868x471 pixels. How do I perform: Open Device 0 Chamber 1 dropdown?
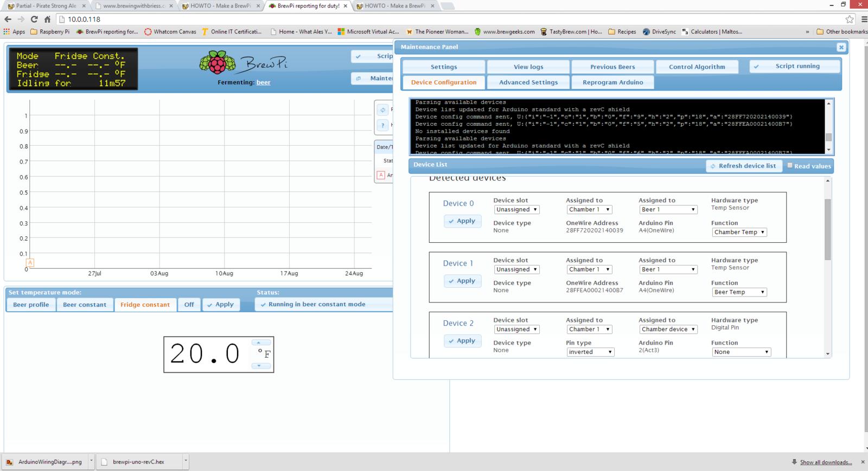pos(589,209)
